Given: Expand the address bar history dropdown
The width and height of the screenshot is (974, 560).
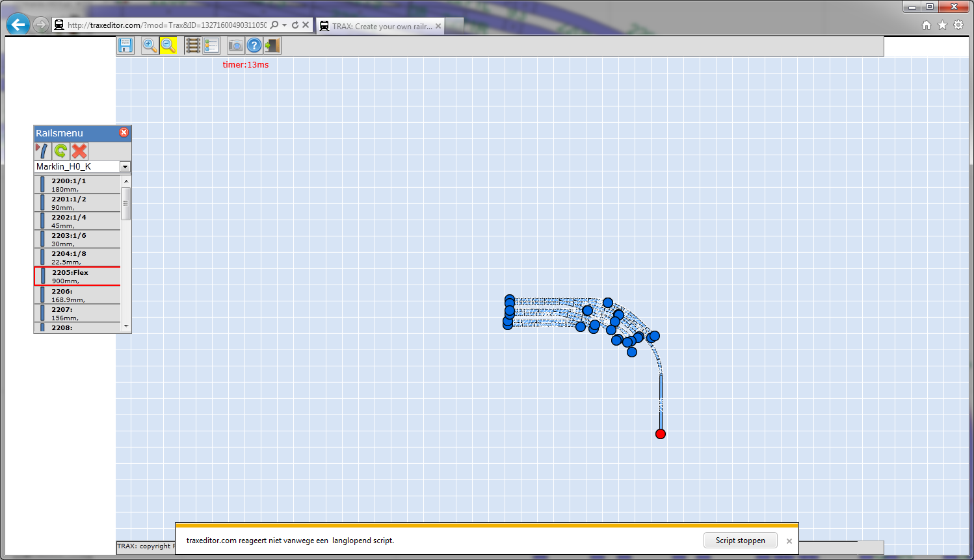Looking at the screenshot, I should click(x=285, y=25).
